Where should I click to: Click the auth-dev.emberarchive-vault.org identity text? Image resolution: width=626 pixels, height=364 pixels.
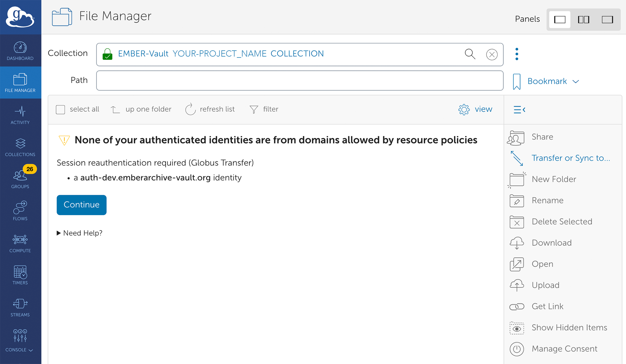pyautogui.click(x=145, y=178)
